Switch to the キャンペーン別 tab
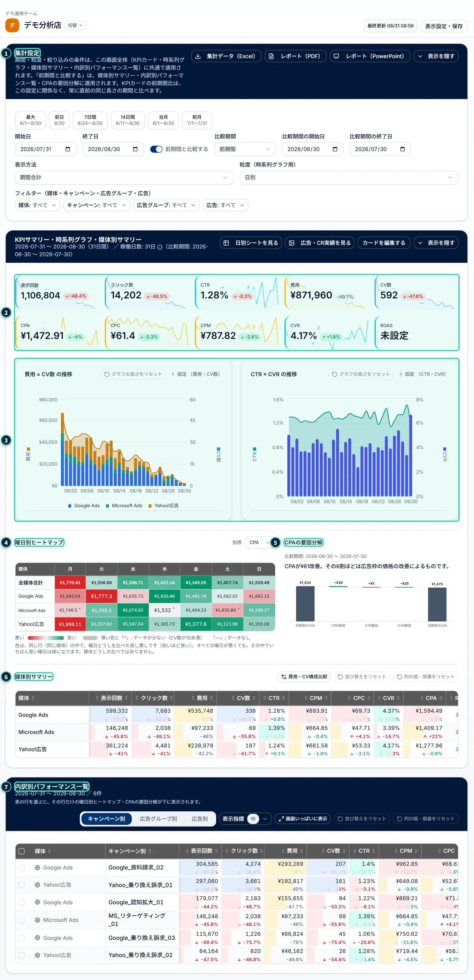This screenshot has width=474, height=980. [107, 819]
